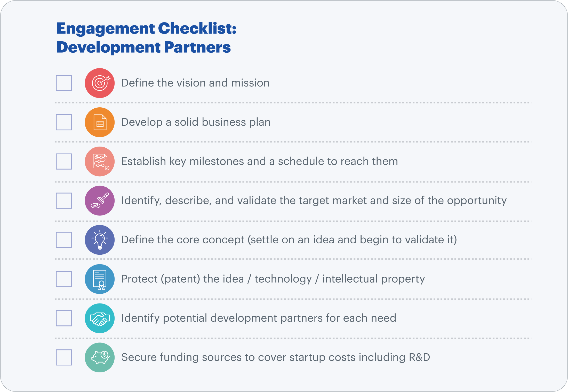Tick the target market validation checkbox

64,201
